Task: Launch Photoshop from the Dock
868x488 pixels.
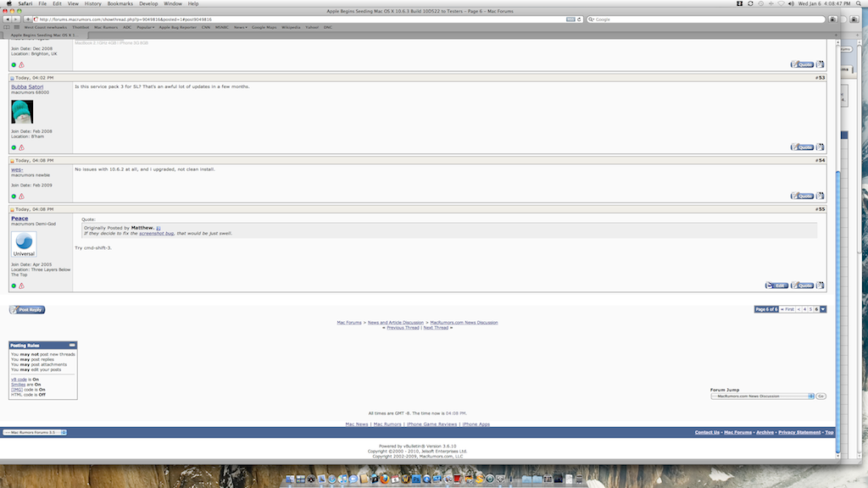Action: tap(416, 480)
